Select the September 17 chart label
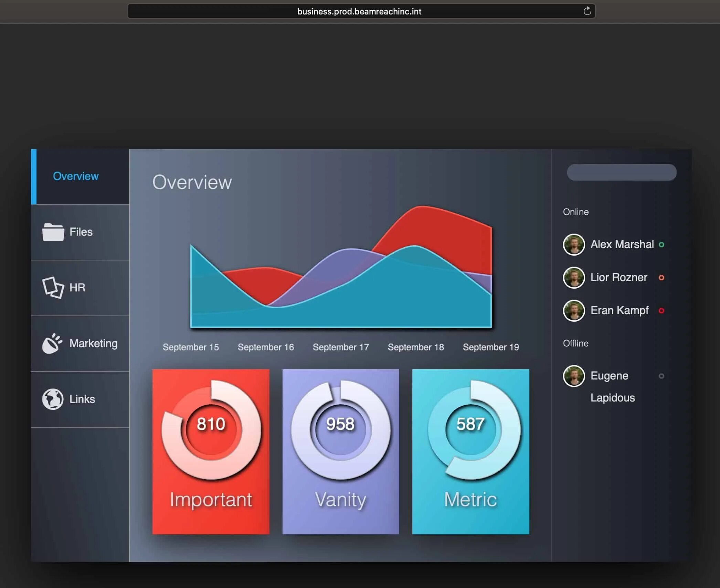This screenshot has height=588, width=720. (x=340, y=347)
